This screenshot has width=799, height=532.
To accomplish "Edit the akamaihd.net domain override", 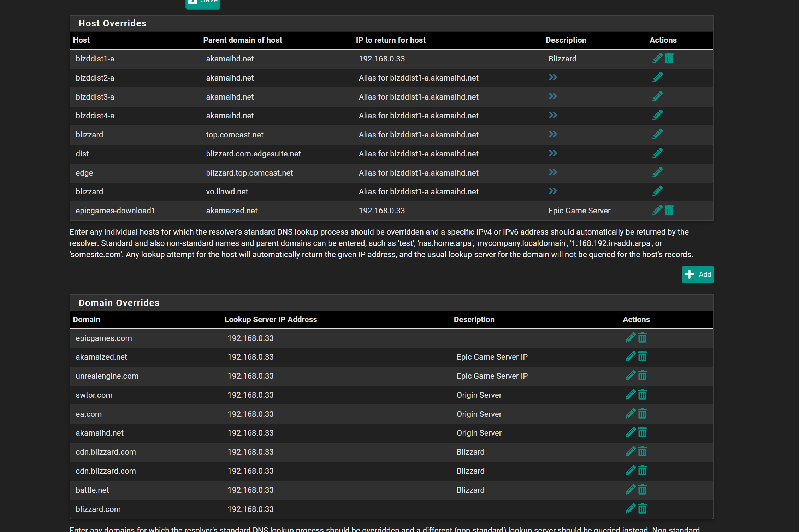I will [x=630, y=432].
